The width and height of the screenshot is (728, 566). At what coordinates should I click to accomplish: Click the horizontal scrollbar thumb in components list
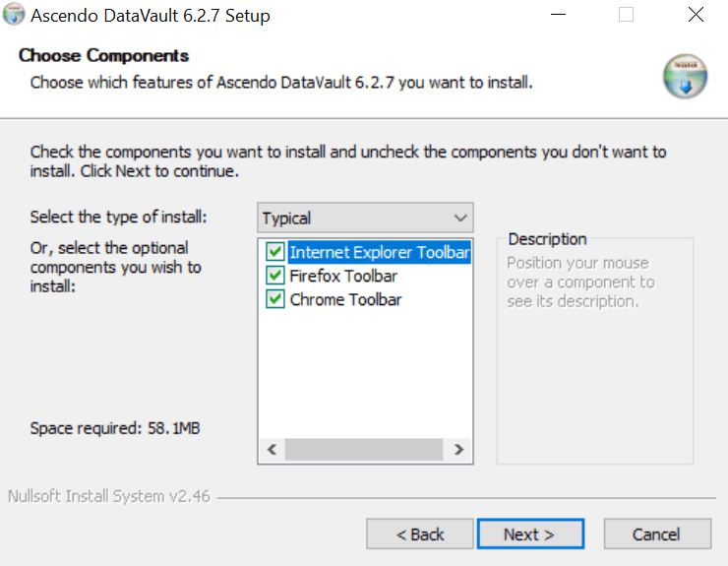pos(364,450)
